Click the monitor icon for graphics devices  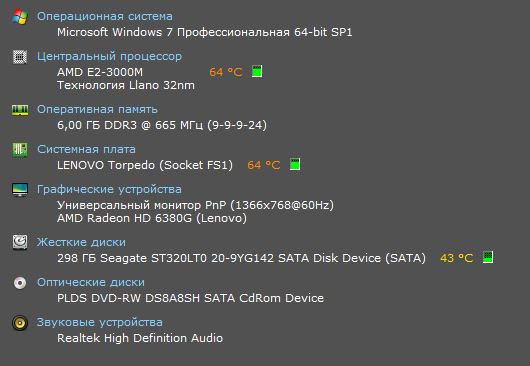point(20,190)
